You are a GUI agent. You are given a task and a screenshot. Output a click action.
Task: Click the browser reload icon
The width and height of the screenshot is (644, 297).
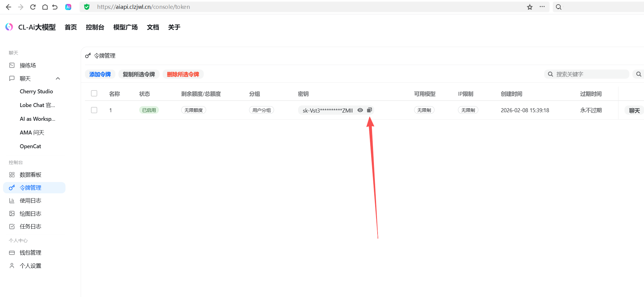click(33, 7)
